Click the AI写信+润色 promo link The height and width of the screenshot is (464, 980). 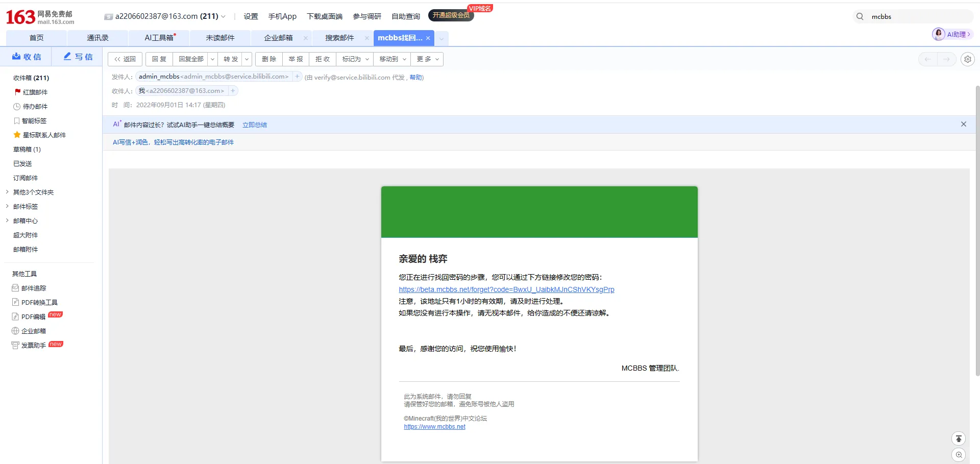173,142
